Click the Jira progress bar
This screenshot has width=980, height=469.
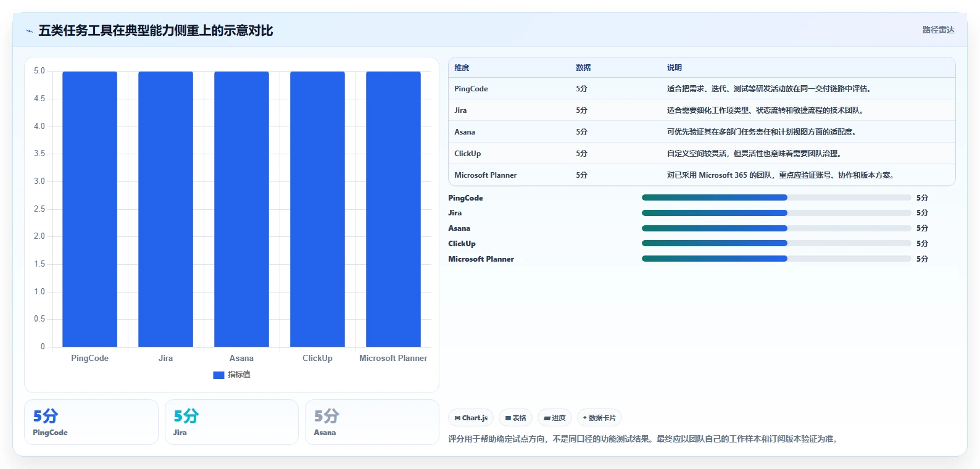[x=776, y=213]
